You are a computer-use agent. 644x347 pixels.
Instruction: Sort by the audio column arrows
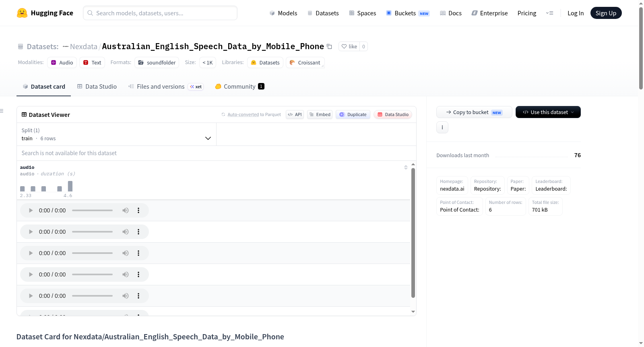406,167
